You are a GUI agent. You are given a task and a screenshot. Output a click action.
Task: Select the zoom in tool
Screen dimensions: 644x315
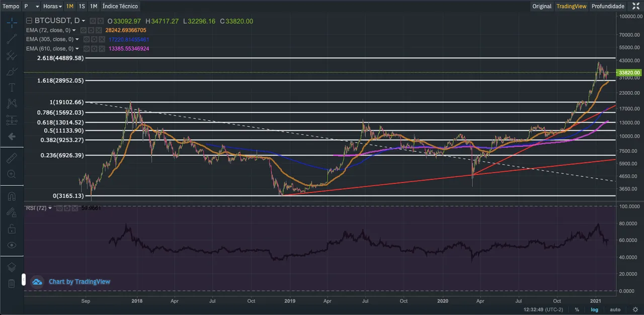(x=12, y=174)
